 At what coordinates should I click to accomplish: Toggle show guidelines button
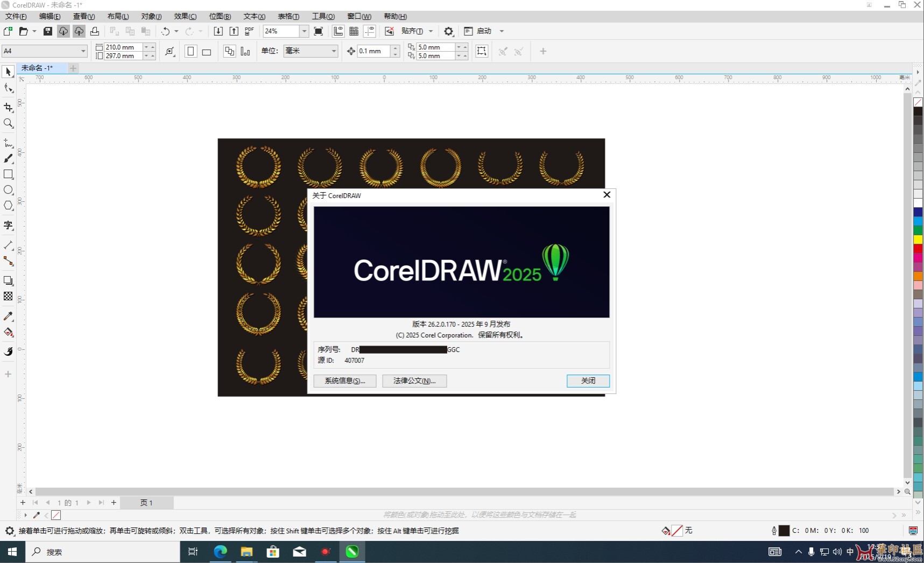tap(370, 31)
